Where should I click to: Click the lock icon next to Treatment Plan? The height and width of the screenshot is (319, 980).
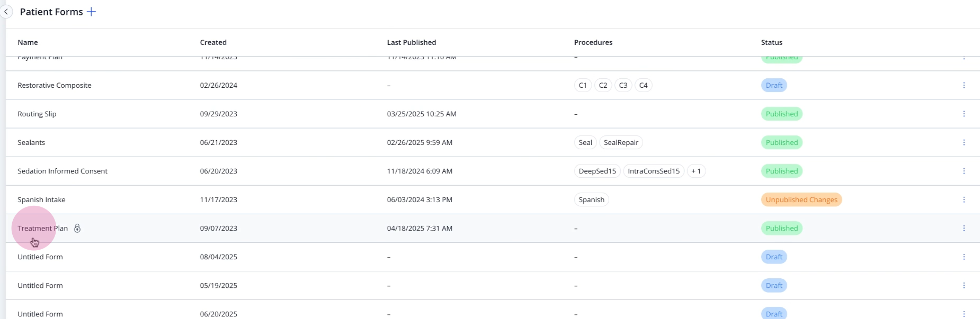pyautogui.click(x=77, y=229)
